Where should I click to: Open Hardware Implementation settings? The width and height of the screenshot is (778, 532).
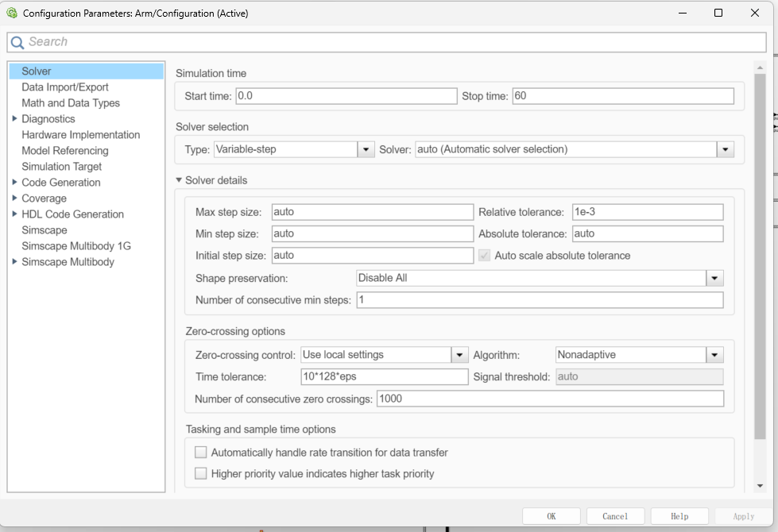[x=81, y=134]
